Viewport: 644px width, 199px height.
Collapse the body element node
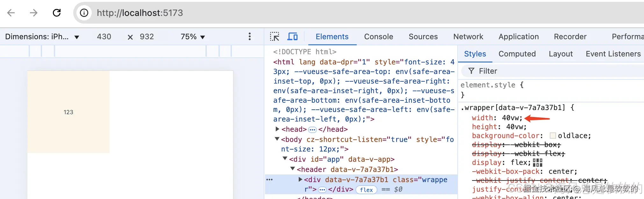point(277,139)
